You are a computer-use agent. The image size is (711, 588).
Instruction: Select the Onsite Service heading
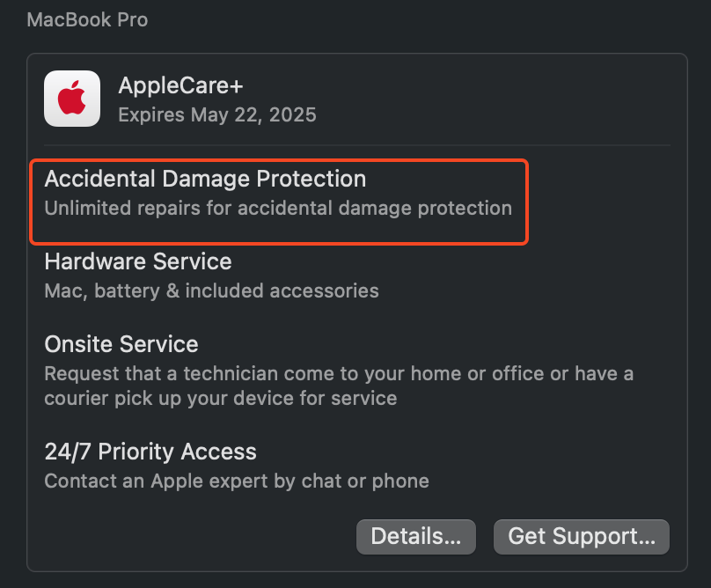click(x=121, y=343)
